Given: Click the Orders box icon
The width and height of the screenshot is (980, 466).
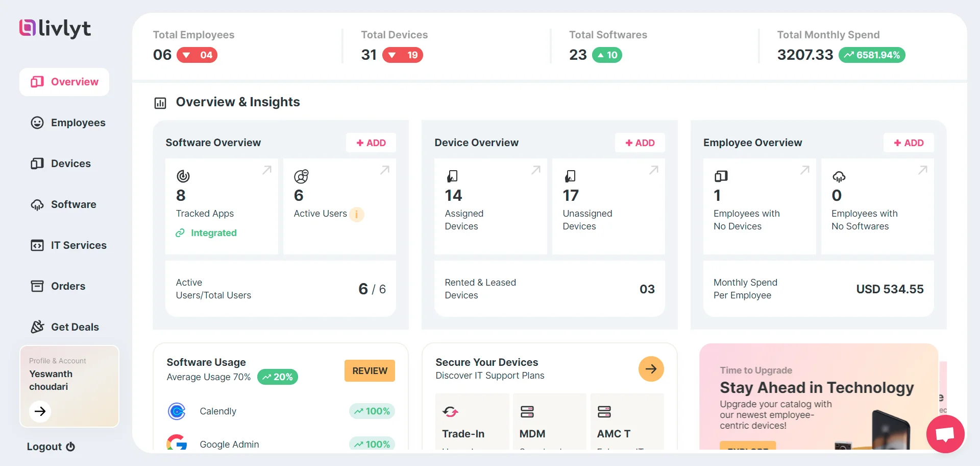Looking at the screenshot, I should (x=37, y=286).
